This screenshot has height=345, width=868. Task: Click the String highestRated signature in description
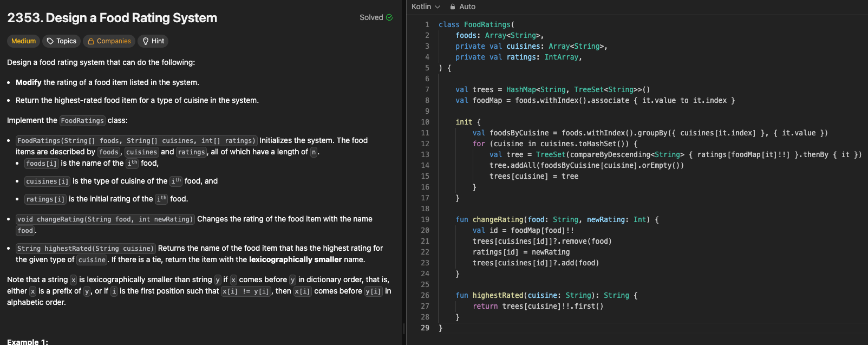[86, 249]
